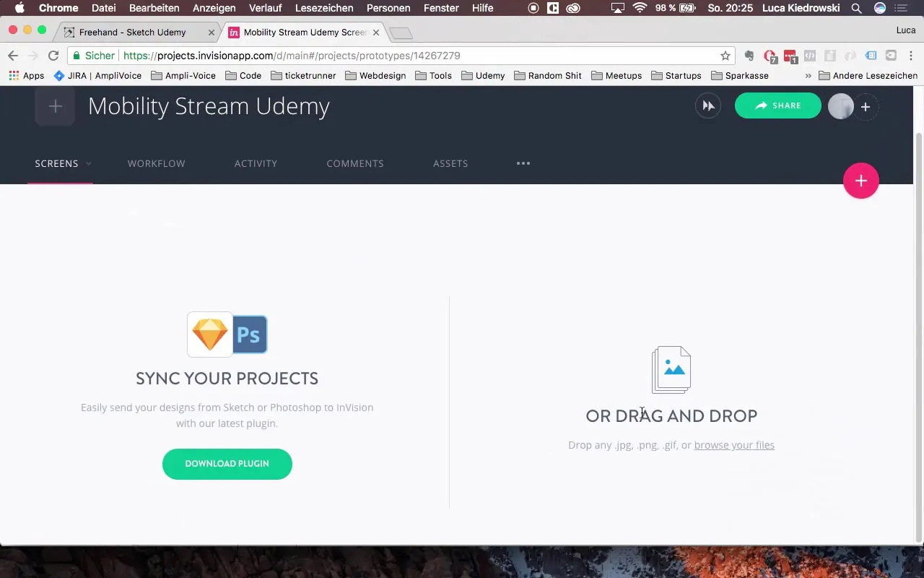
Task: Click the screen recording stop icon
Action: [x=533, y=8]
